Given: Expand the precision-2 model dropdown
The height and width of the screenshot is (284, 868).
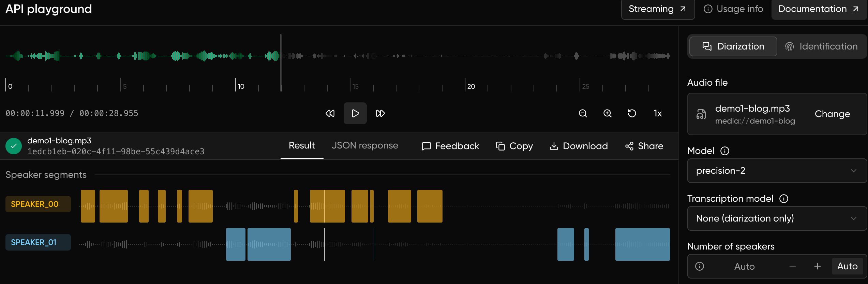Looking at the screenshot, I should pyautogui.click(x=777, y=171).
